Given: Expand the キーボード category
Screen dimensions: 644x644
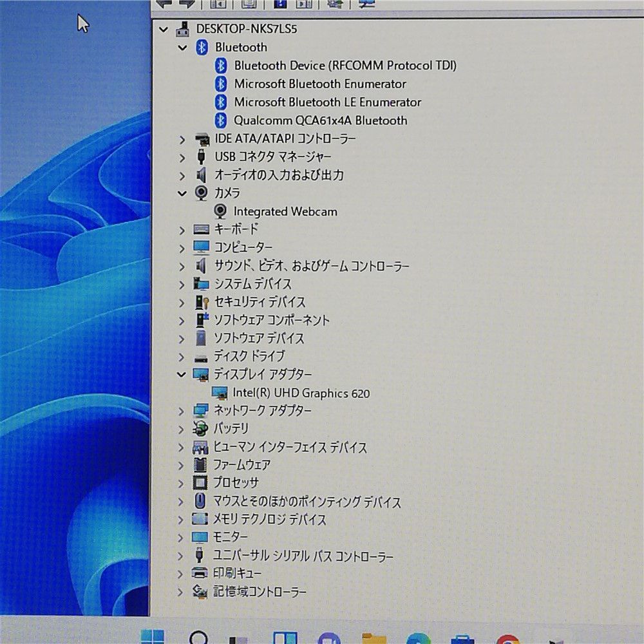Looking at the screenshot, I should point(182,231).
